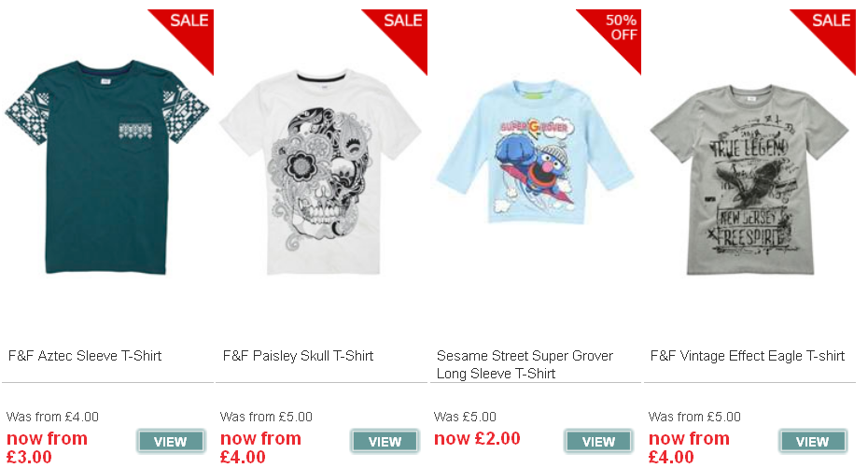Follow the F&F Vintage Effect Eagle T-shirt link
Viewport: 868px width, 468px height.
click(748, 356)
